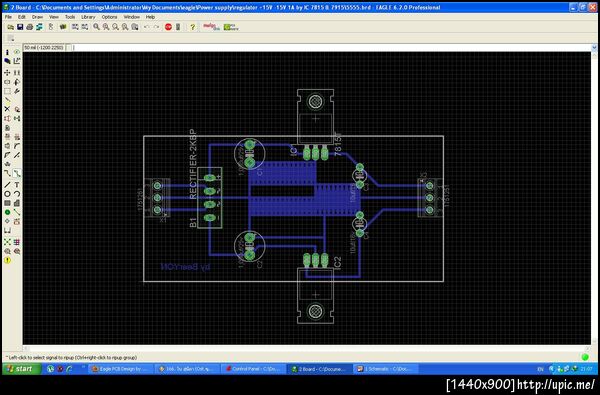Select the Delete (X) tool
Screen dimensions: 600x395
[7, 109]
